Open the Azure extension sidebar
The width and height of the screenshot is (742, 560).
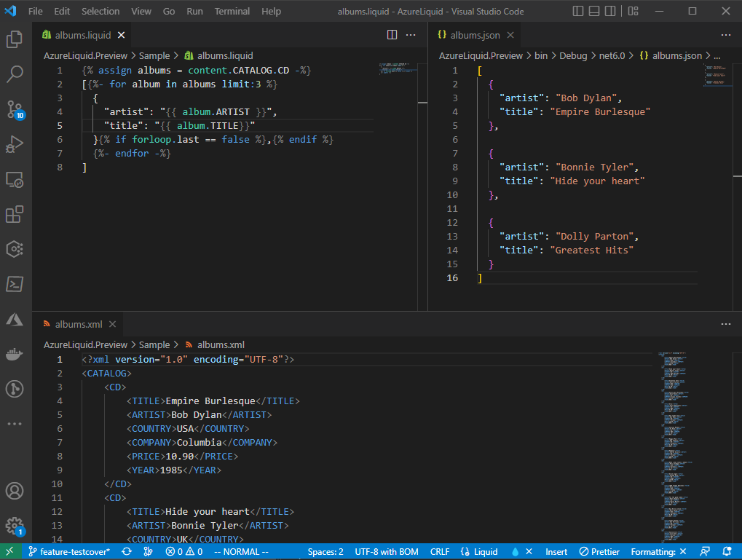click(15, 318)
